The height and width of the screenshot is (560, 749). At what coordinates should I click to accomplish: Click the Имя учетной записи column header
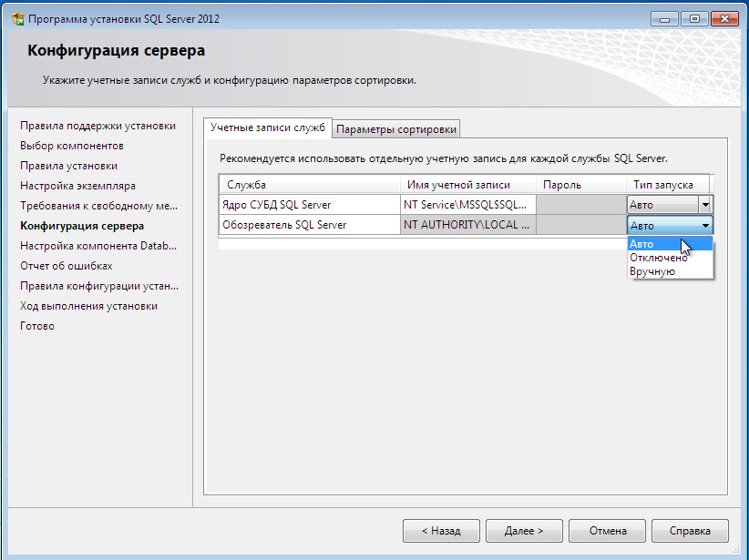click(x=468, y=185)
